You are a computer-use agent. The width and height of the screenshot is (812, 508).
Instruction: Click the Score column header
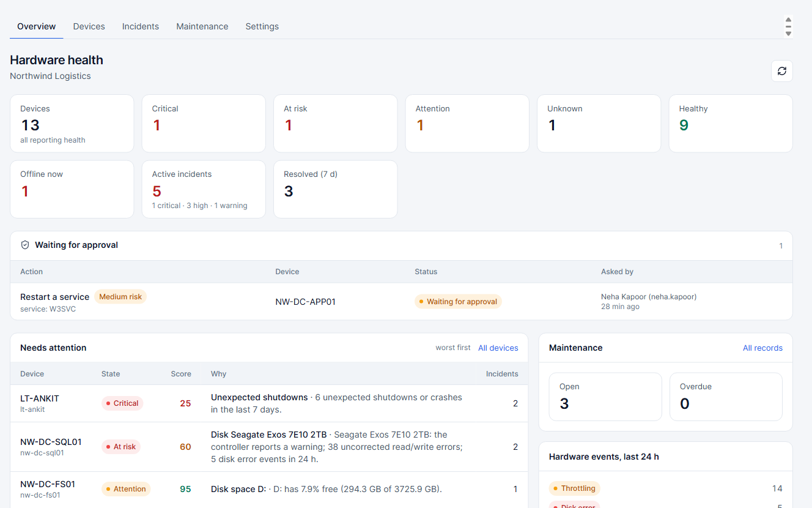tap(181, 374)
